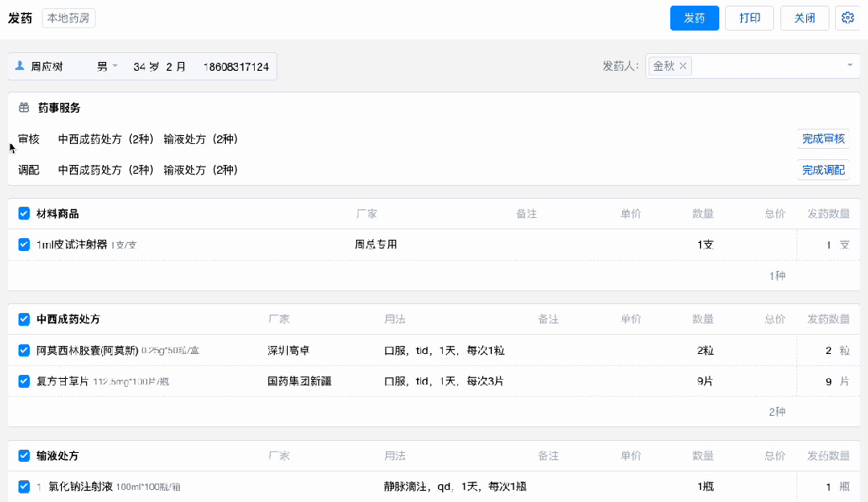Click the 打印 print button
This screenshot has height=502, width=868.
click(x=749, y=19)
